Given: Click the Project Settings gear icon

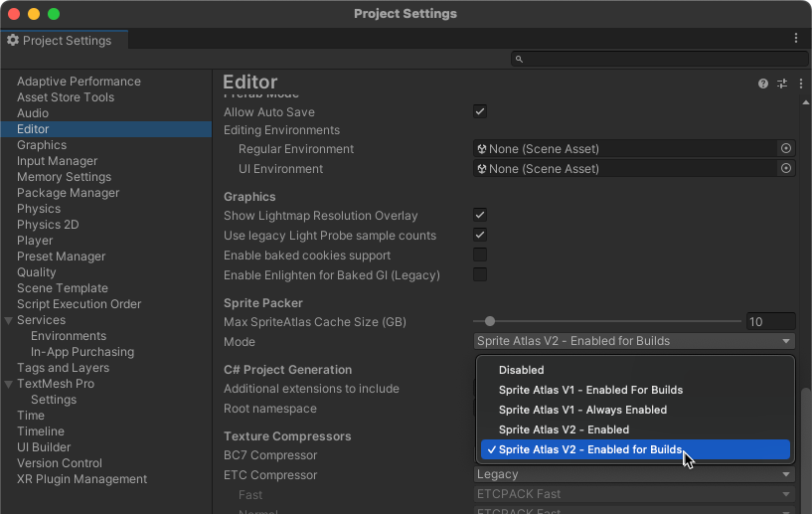Looking at the screenshot, I should 13,41.
